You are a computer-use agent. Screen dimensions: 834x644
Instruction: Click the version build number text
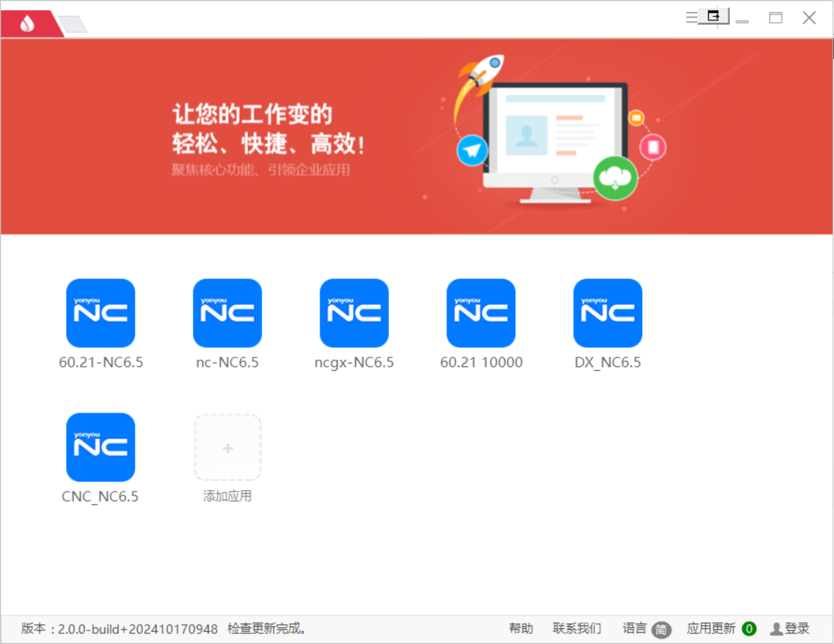click(x=137, y=629)
